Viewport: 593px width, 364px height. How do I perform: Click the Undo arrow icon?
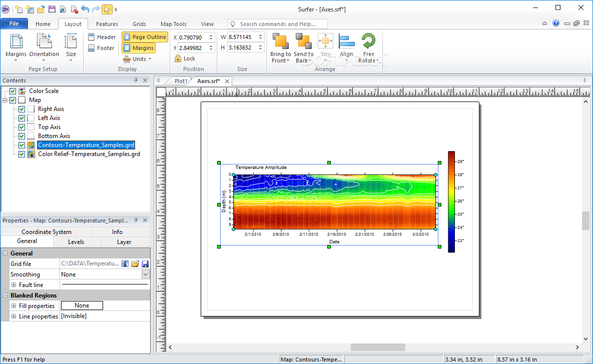pos(85,9)
